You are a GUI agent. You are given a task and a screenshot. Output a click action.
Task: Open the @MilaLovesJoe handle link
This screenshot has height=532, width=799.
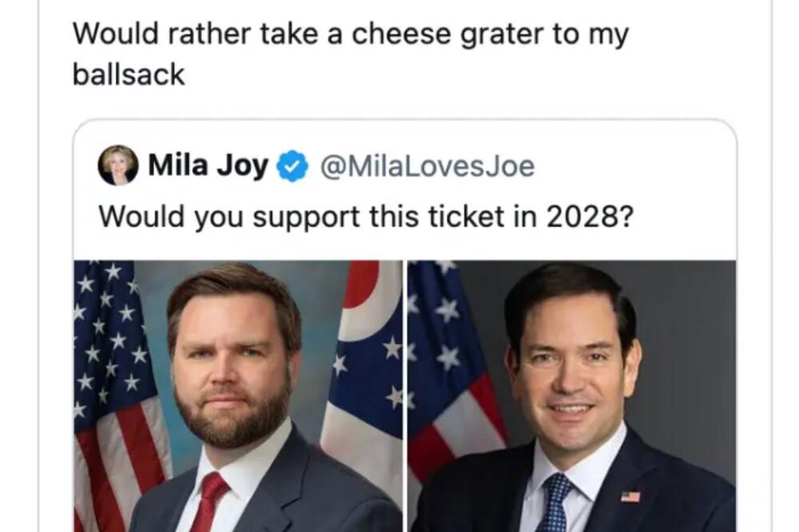427,166
